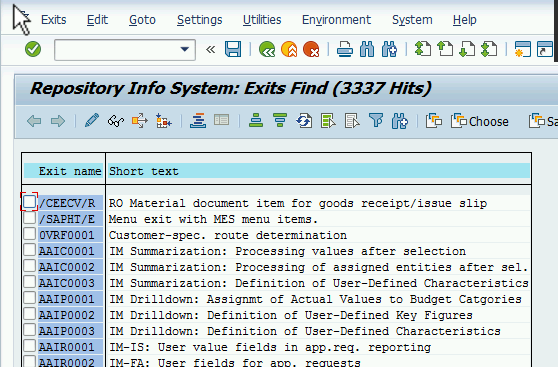Viewport: 558px width, 367px height.
Task: Click the red Cancel icon
Action: coord(311,49)
